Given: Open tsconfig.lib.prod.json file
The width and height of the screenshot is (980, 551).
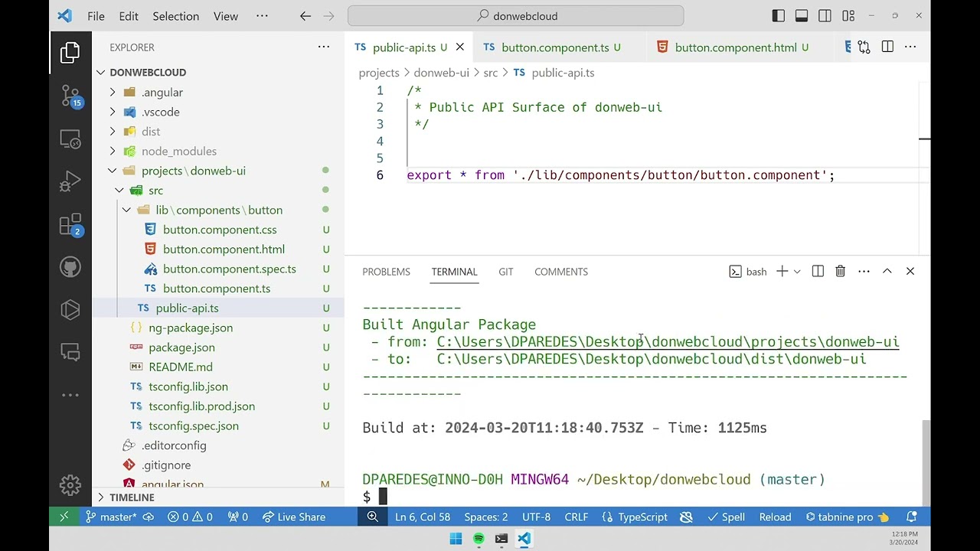Looking at the screenshot, I should coord(219,406).
